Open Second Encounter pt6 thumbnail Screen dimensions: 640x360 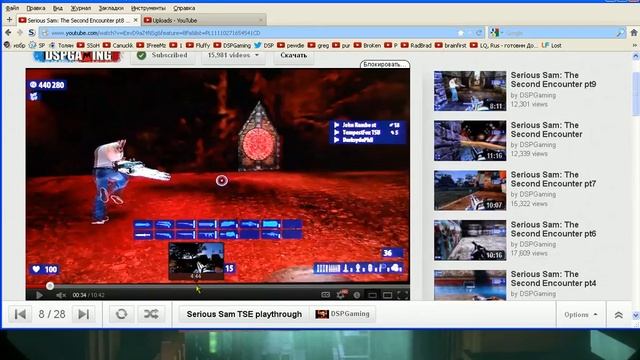coord(470,240)
